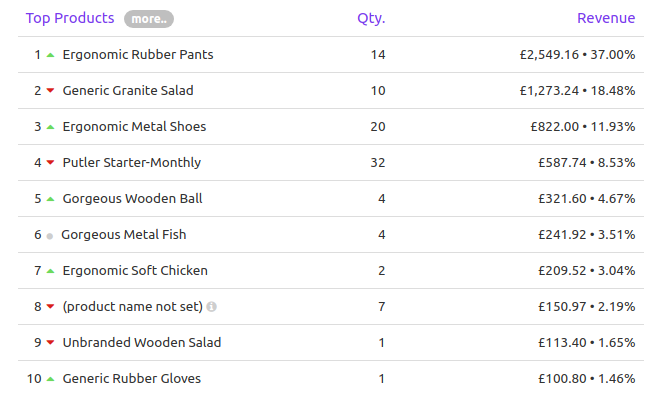Click the £2,549.16 revenue value

pyautogui.click(x=549, y=55)
